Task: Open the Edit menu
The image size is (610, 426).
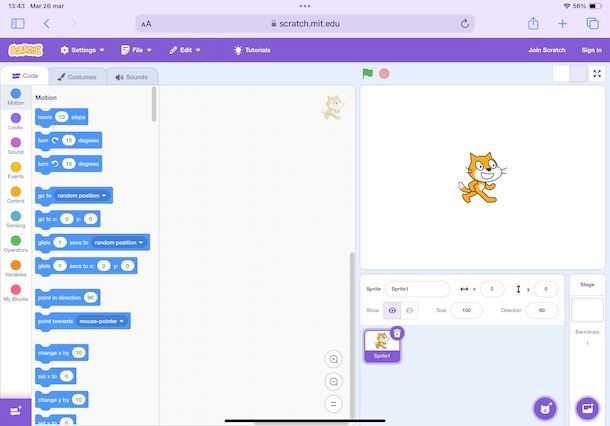Action: click(185, 50)
